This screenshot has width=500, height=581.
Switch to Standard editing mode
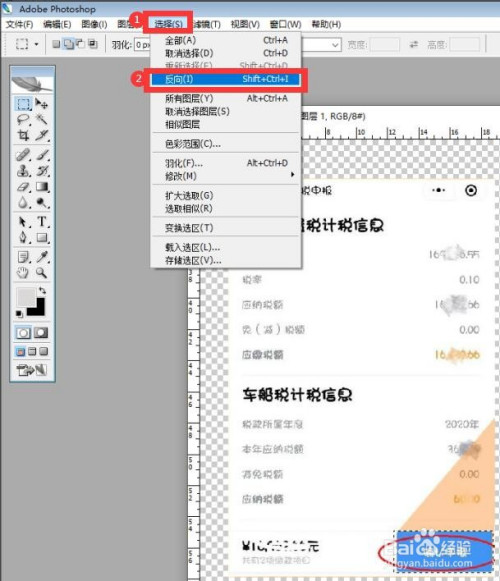pyautogui.click(x=23, y=333)
